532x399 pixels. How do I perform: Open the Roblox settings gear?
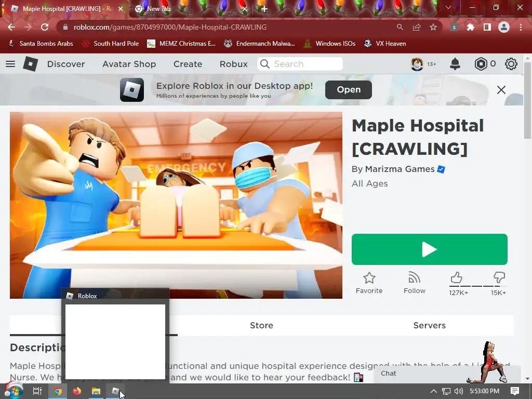(x=511, y=64)
